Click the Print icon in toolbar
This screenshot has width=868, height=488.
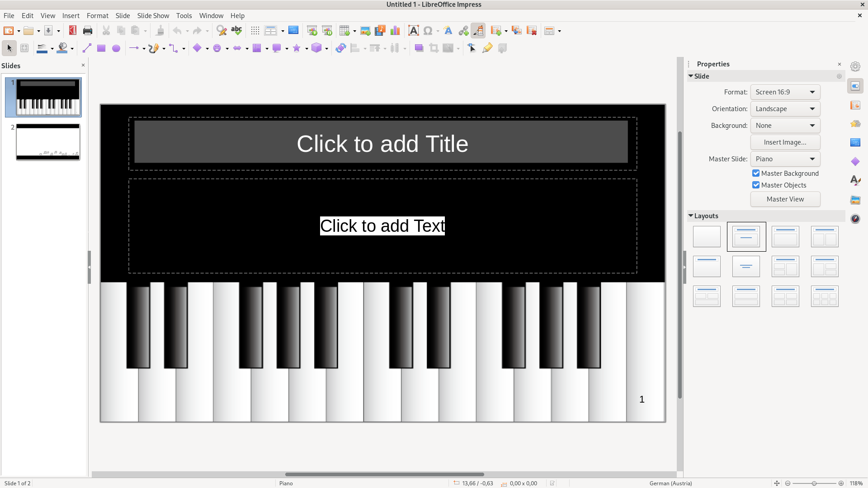pyautogui.click(x=88, y=31)
